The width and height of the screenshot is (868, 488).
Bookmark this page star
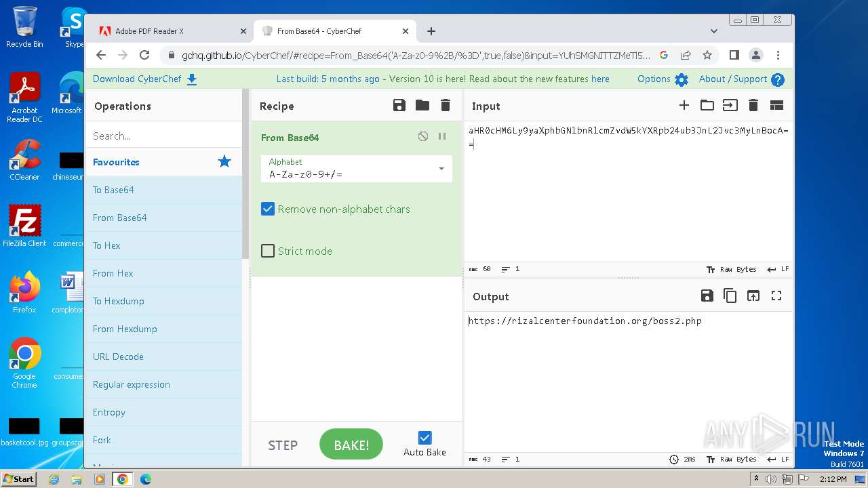tap(707, 55)
